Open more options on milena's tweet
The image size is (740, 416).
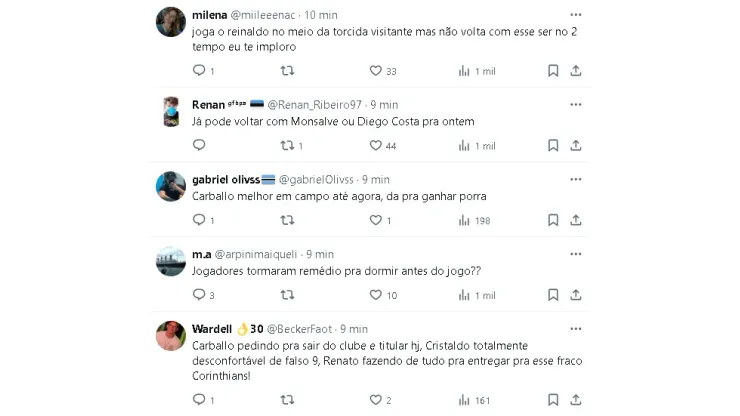[x=575, y=15]
